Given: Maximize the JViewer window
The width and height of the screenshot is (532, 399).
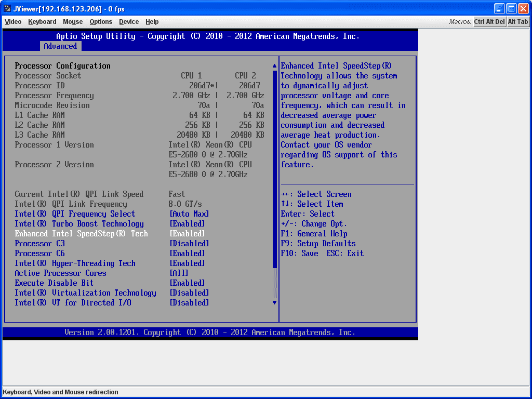Looking at the screenshot, I should 511,8.
